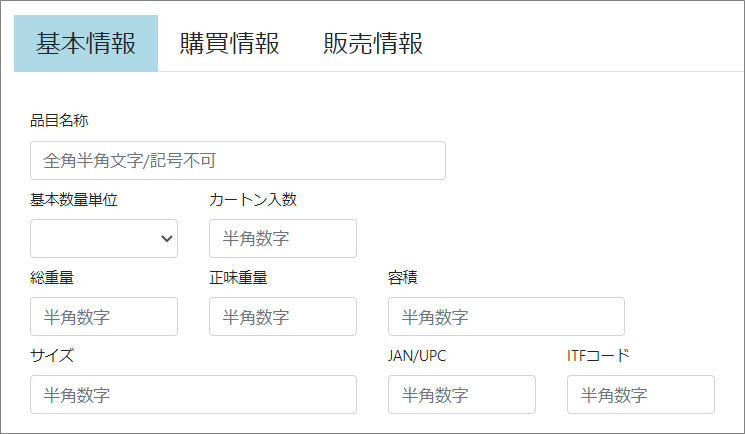Click the ITFコード input box

pyautogui.click(x=641, y=394)
